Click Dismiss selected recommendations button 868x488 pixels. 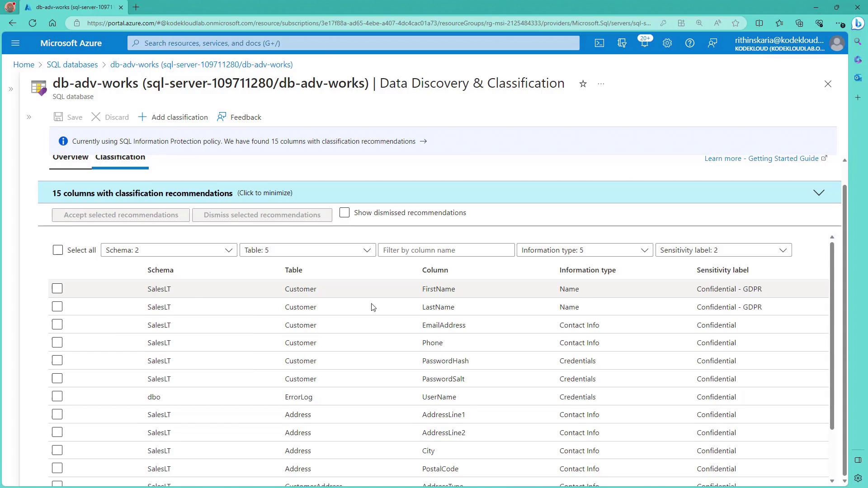pos(262,215)
